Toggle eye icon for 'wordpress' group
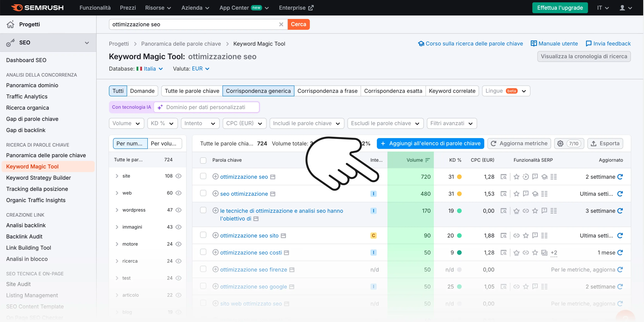Screen dimensions: 644x322 [178, 210]
